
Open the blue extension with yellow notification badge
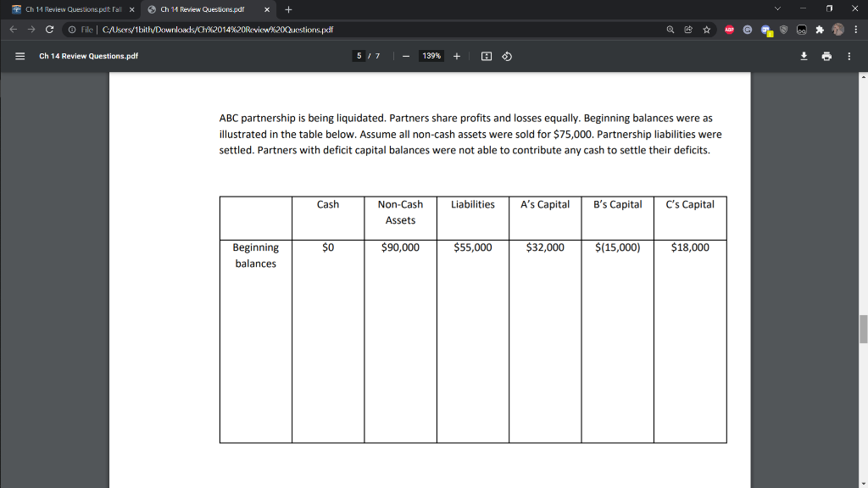pos(765,30)
